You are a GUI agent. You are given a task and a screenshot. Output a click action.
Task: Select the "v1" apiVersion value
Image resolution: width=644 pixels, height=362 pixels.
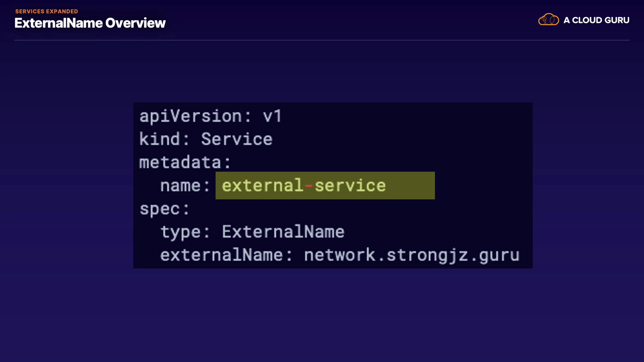pos(272,116)
